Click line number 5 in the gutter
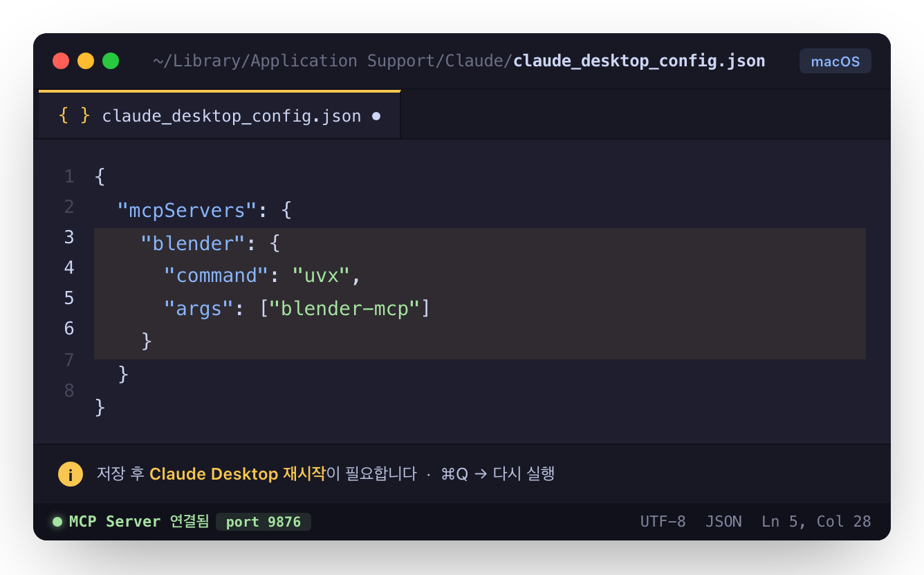924x575 pixels. point(69,298)
